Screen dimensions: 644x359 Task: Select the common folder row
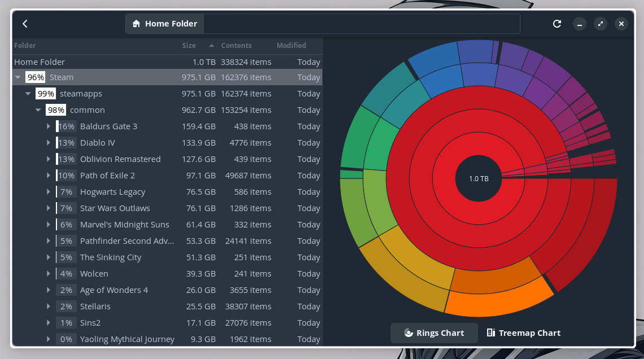click(167, 110)
